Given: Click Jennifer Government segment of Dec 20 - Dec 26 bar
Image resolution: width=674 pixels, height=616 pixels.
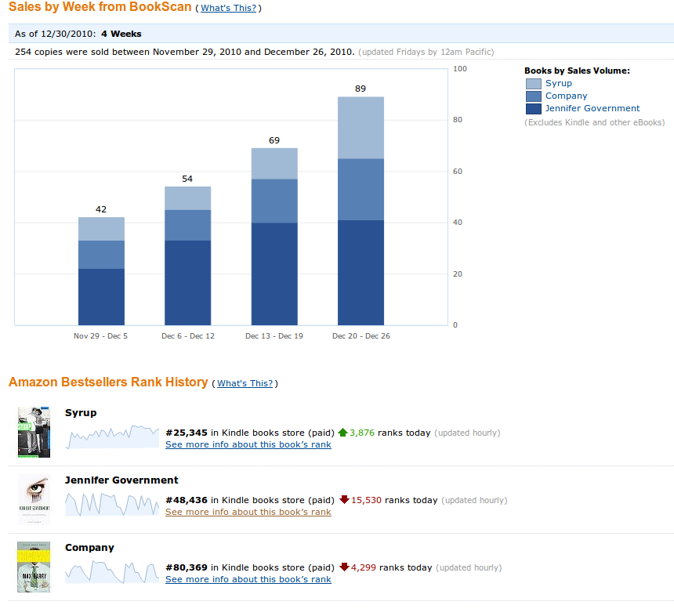Looking at the screenshot, I should pyautogui.click(x=361, y=273).
